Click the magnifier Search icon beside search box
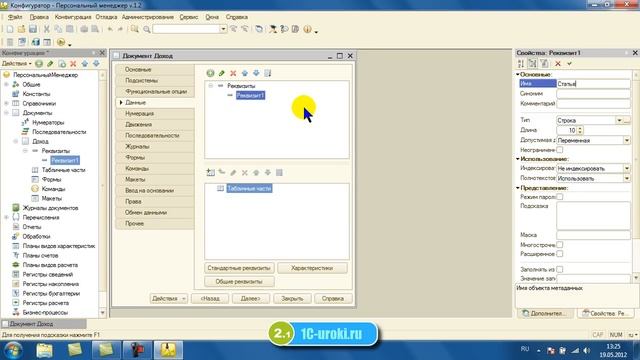640x360 pixels. point(147,29)
